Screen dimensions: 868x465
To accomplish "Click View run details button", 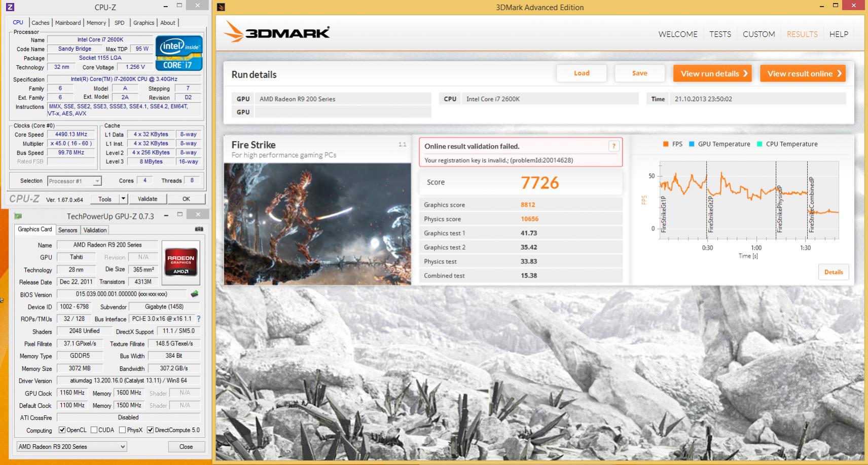I will coord(712,73).
